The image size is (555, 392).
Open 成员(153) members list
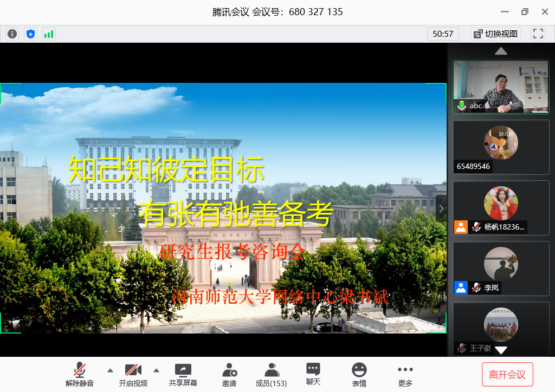point(271,375)
